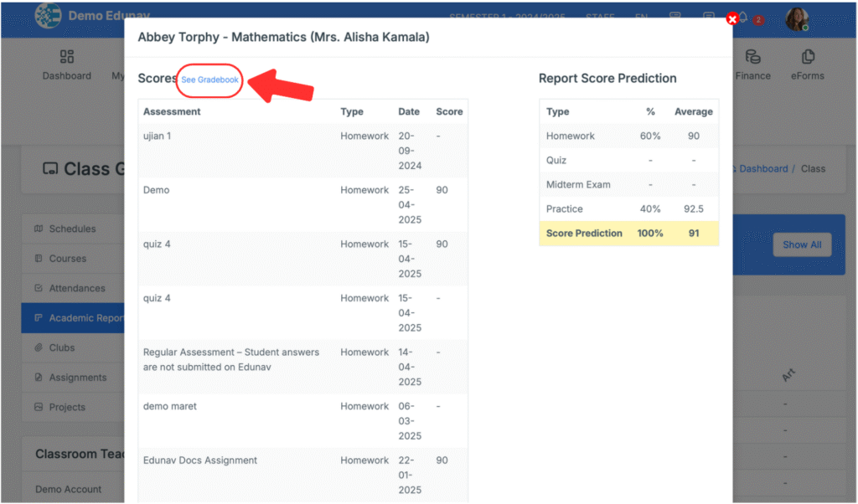Click the Dashboard grid icon
Viewport: 858px width, 504px height.
tap(67, 57)
